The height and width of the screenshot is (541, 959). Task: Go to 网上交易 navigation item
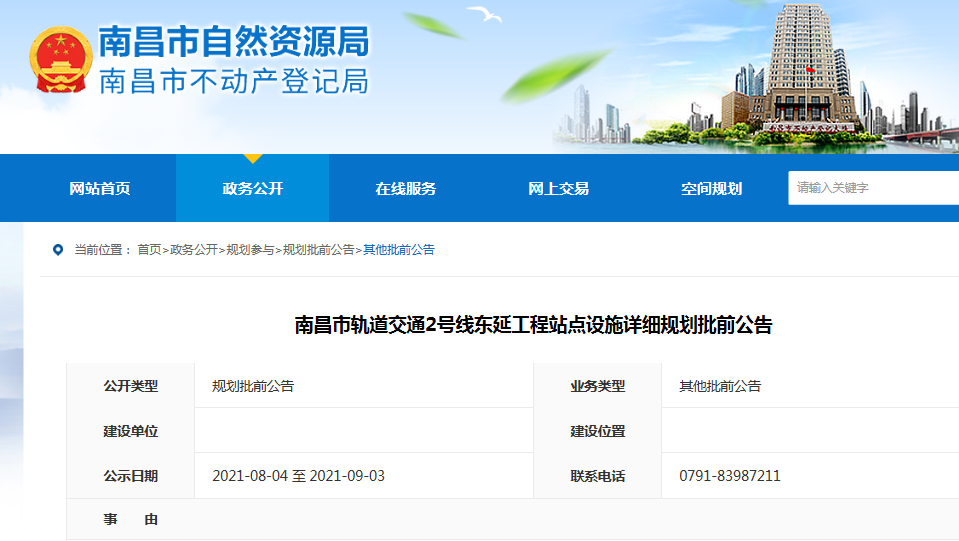tap(558, 188)
